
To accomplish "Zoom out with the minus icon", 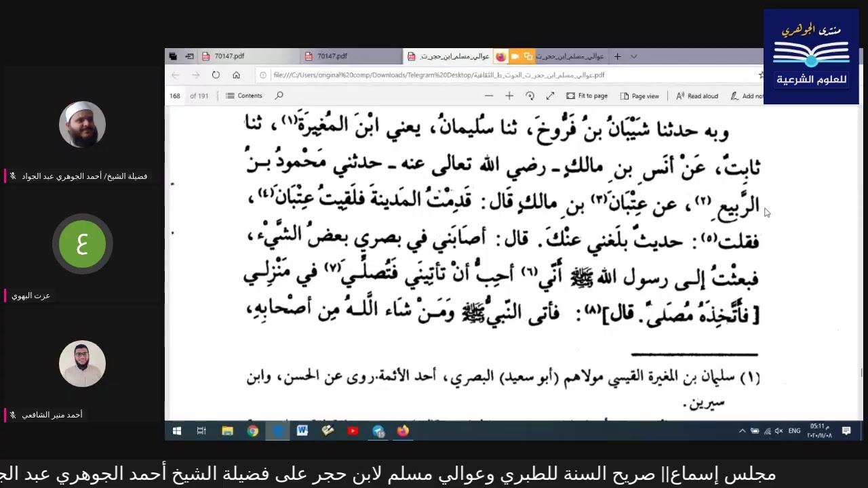I will tap(489, 96).
